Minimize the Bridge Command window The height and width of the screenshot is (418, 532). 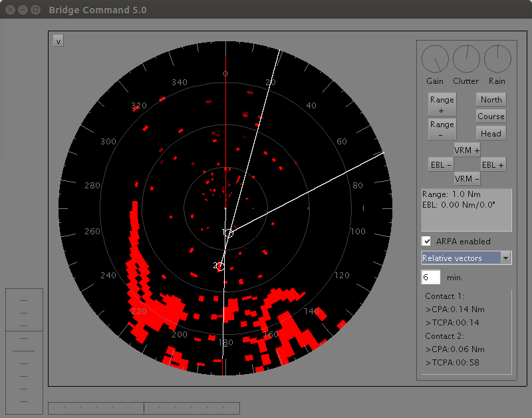tap(23, 10)
